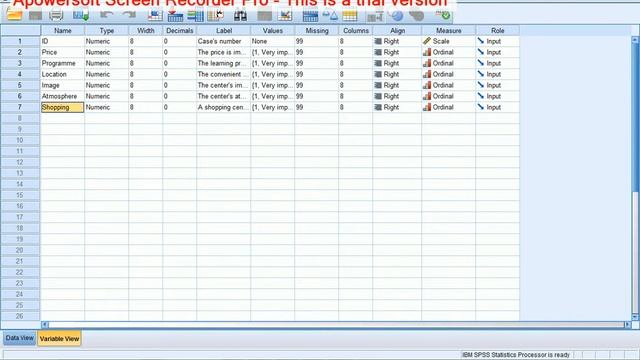Click the Print toolbar icon

click(56, 16)
